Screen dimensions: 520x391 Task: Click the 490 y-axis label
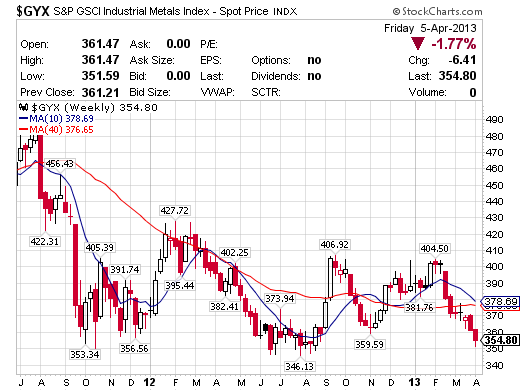(494, 119)
